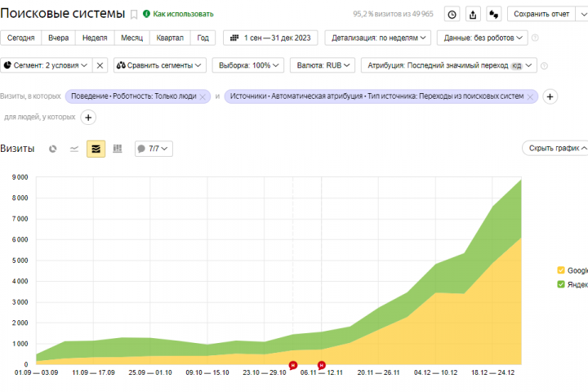Open the report history clock icon
The image size is (588, 392).
point(452,14)
